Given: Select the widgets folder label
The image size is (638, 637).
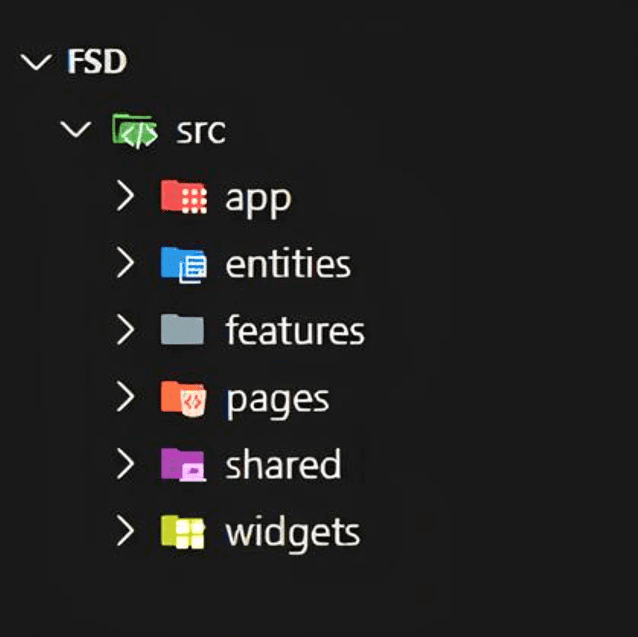Looking at the screenshot, I should [x=292, y=532].
